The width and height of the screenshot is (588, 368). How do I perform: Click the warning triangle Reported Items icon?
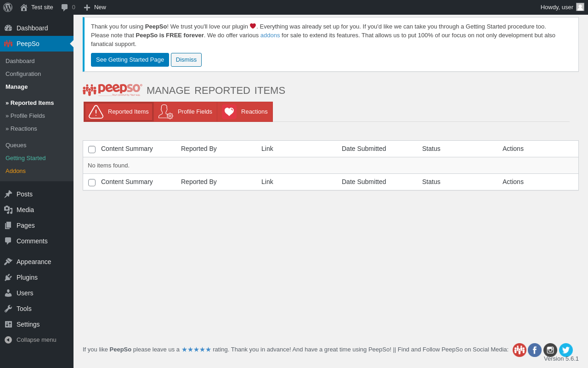96,112
